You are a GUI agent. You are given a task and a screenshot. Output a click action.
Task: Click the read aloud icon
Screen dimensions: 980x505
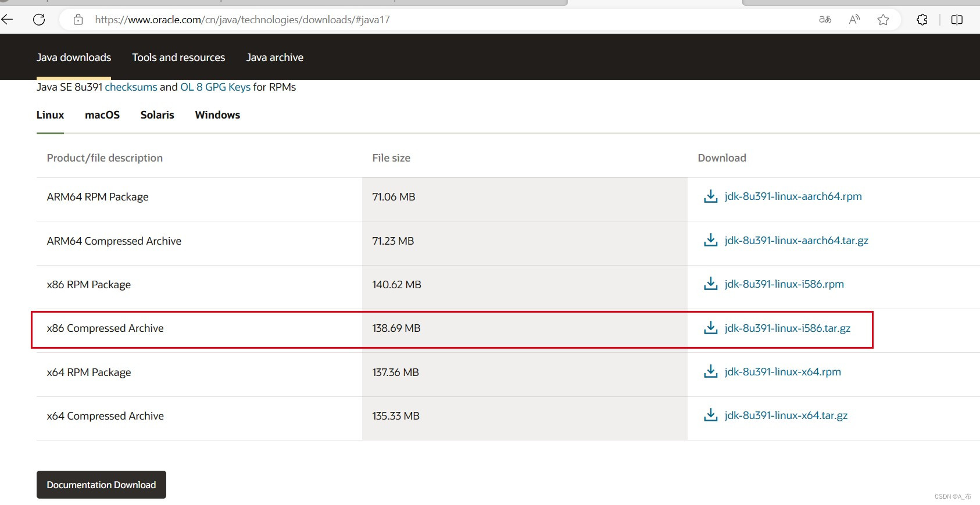(854, 20)
